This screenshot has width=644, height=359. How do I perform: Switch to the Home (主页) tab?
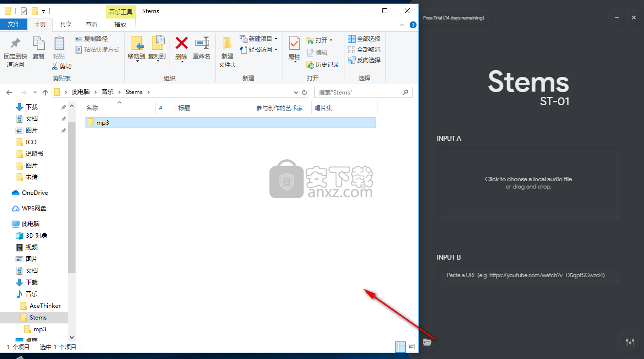(40, 25)
